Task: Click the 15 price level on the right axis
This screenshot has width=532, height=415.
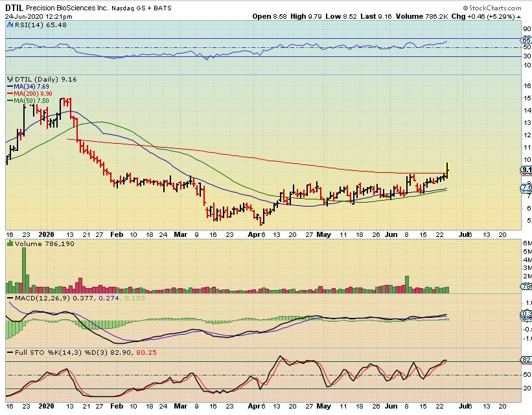Action: coord(527,98)
